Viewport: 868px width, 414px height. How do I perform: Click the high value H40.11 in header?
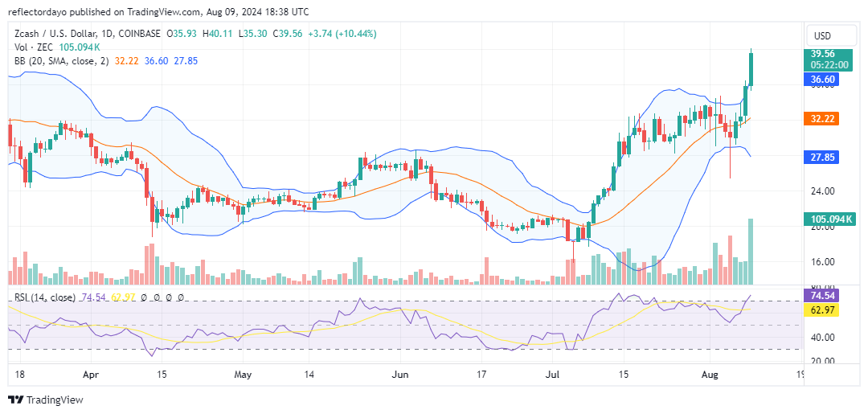(216, 34)
